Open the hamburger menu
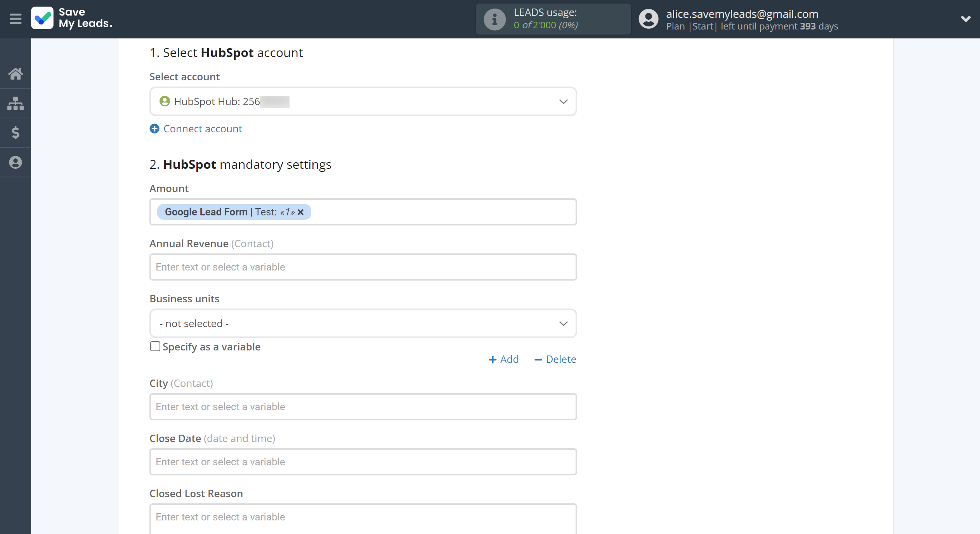This screenshot has width=980, height=534. [16, 19]
